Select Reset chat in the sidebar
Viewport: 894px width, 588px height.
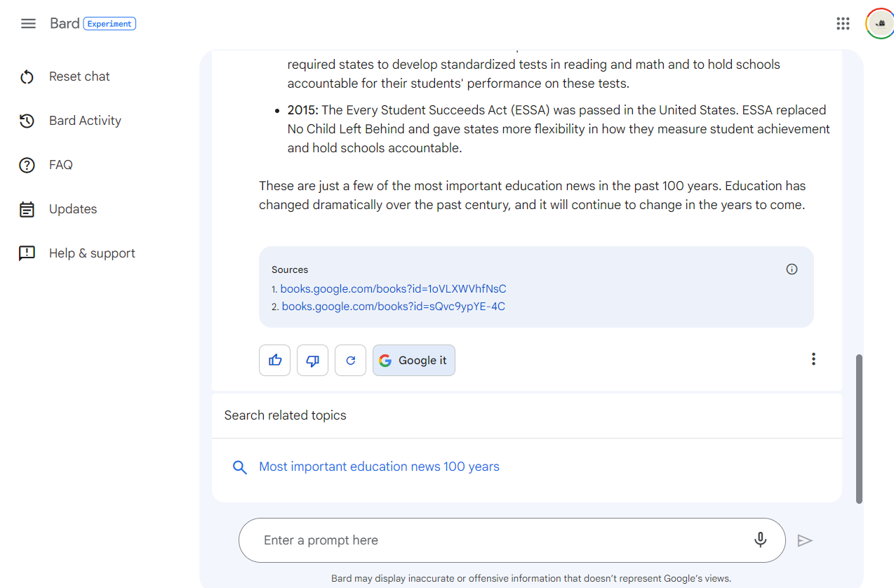79,76
